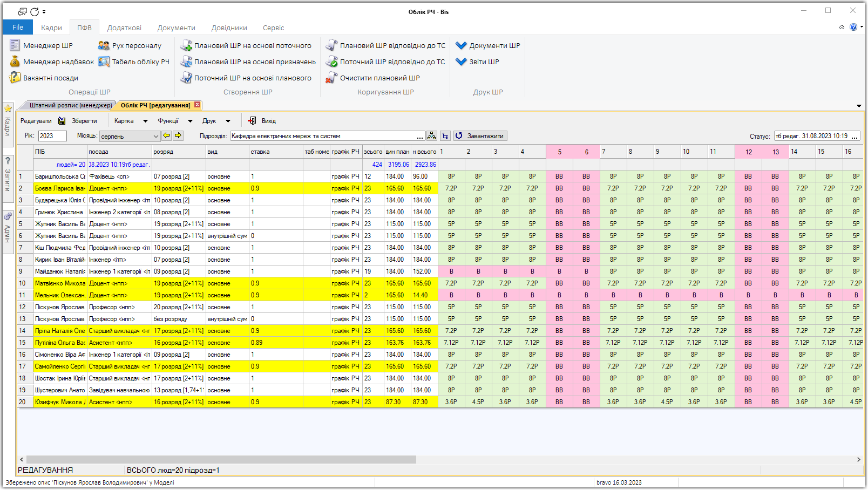Image resolution: width=868 pixels, height=490 pixels.
Task: Open the File menu
Action: (x=18, y=27)
